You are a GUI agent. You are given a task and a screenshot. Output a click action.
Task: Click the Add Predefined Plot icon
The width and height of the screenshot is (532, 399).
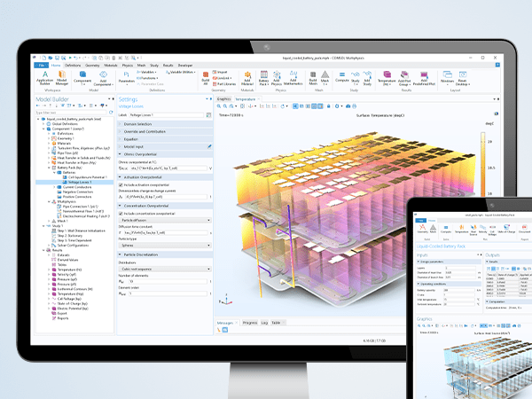point(424,78)
